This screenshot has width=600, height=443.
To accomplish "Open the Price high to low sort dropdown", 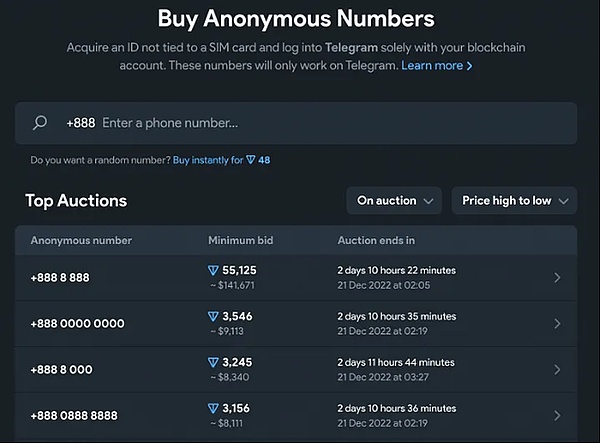I will [514, 201].
